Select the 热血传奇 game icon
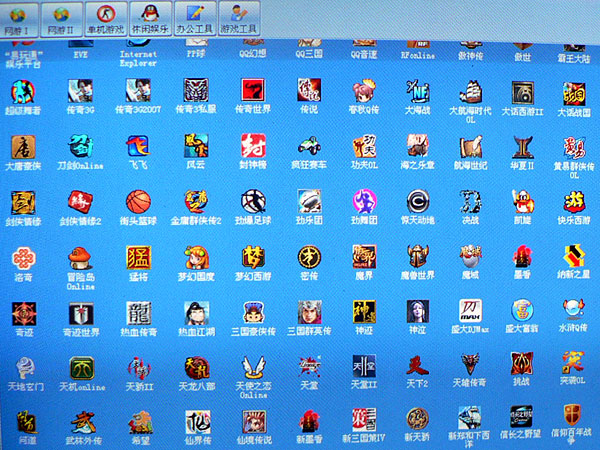Viewport: 600px width, 450px height. pos(137,312)
